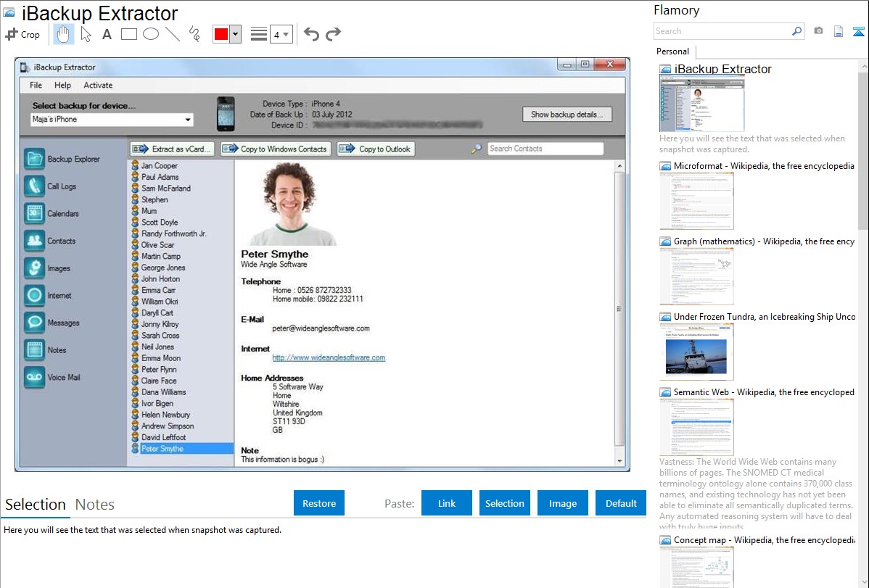Switch to the Notes tab below the snapshot
Screen dimensions: 869x588
click(x=95, y=505)
